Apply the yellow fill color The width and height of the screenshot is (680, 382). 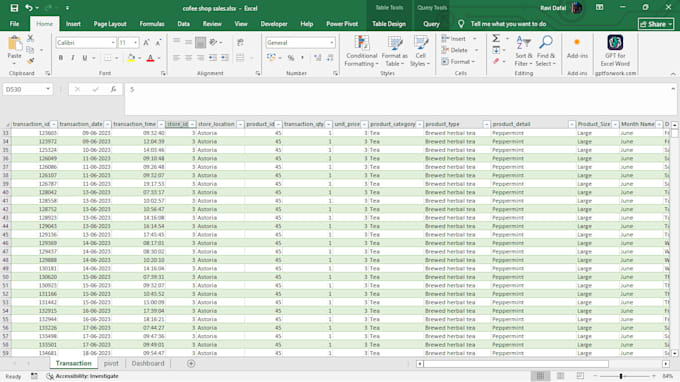click(x=131, y=58)
